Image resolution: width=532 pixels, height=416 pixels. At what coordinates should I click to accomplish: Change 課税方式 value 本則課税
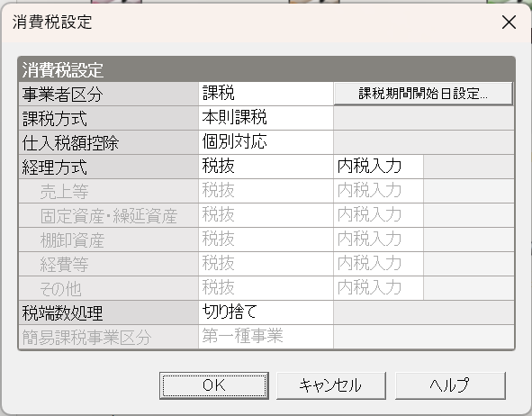pyautogui.click(x=266, y=118)
